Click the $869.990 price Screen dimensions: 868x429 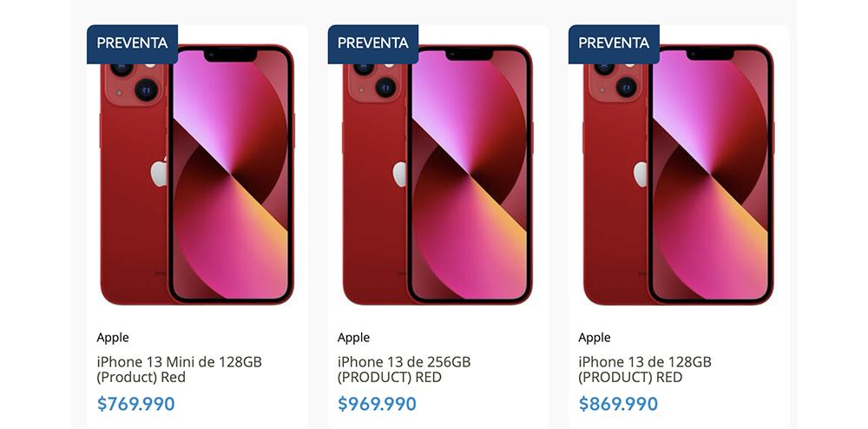618,404
